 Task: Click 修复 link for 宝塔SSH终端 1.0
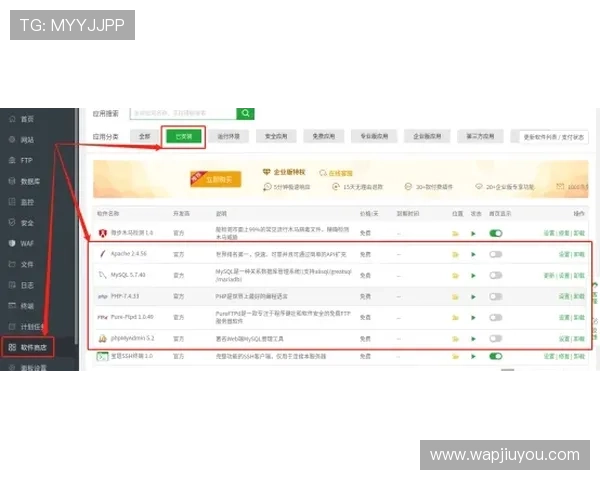(564, 356)
